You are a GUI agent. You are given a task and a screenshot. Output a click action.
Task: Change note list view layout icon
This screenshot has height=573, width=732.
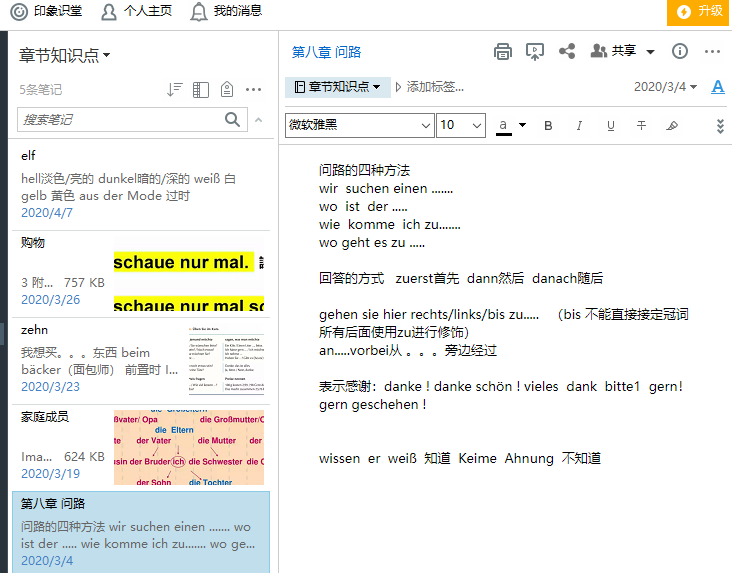tap(201, 90)
